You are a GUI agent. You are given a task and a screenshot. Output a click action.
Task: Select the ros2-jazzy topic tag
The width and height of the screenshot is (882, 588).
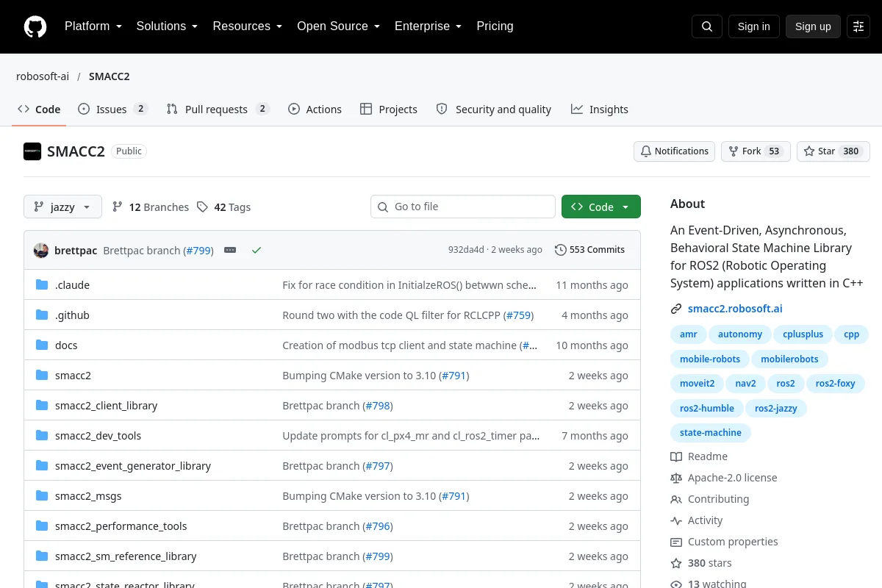[x=776, y=409]
